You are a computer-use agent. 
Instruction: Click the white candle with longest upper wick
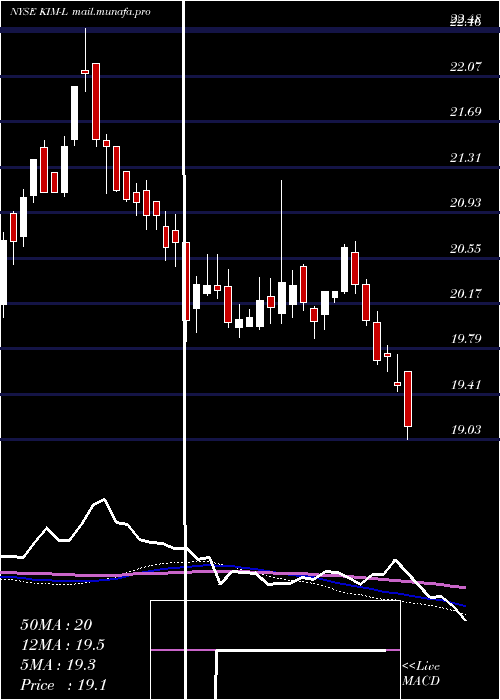[282, 298]
